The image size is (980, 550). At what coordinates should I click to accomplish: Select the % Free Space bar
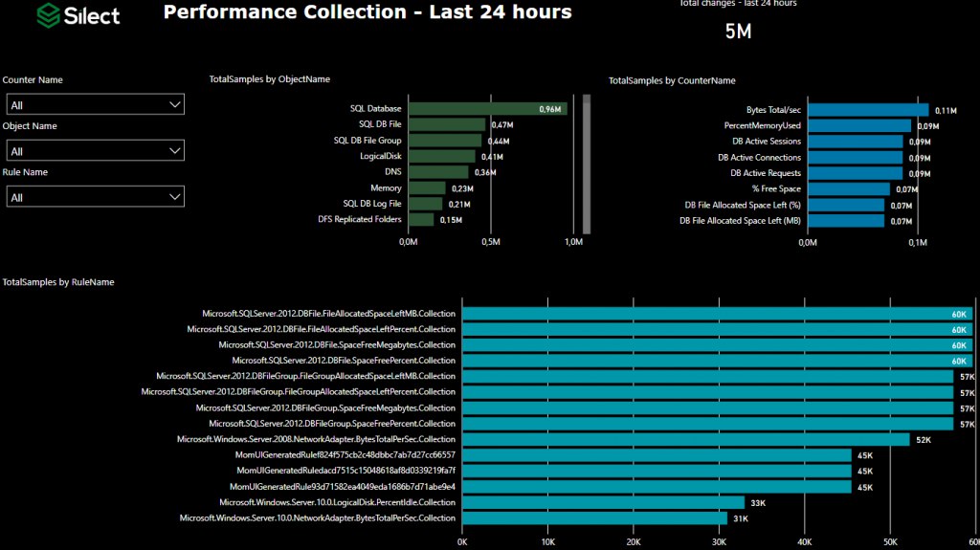[x=849, y=188]
